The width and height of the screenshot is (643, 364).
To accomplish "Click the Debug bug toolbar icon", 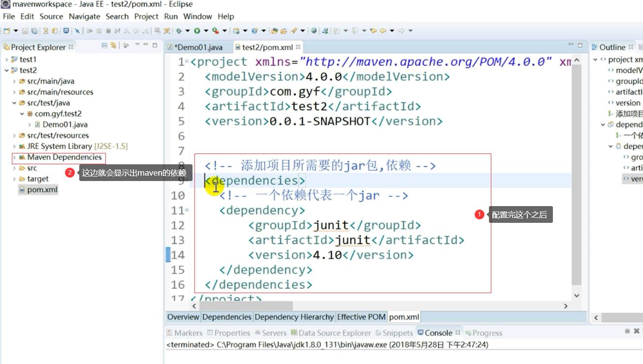I will click(179, 30).
